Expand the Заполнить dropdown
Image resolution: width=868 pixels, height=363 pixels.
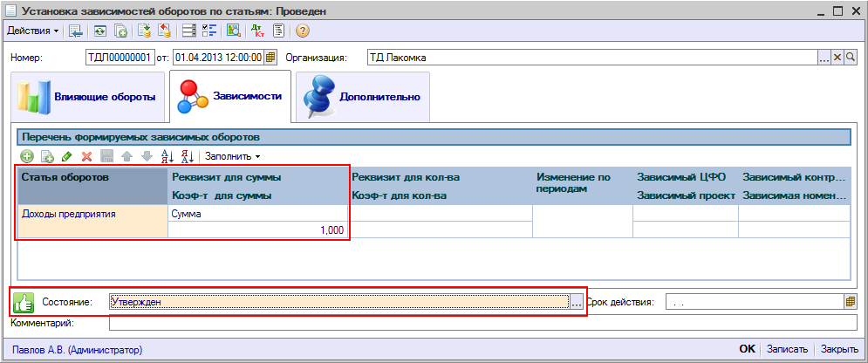coord(232,156)
